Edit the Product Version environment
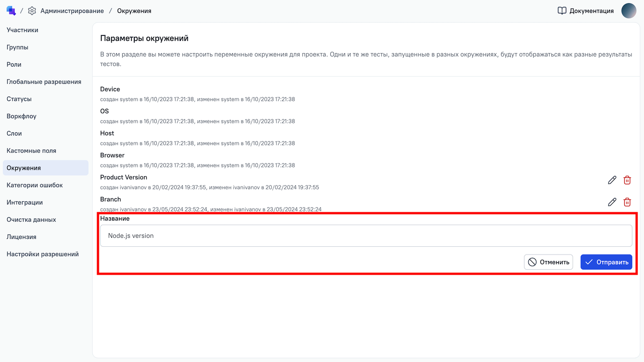The image size is (644, 362). 612,180
